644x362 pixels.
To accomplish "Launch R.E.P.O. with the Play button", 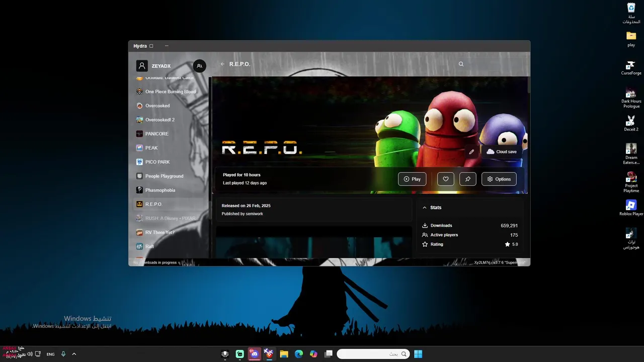I will [x=412, y=179].
